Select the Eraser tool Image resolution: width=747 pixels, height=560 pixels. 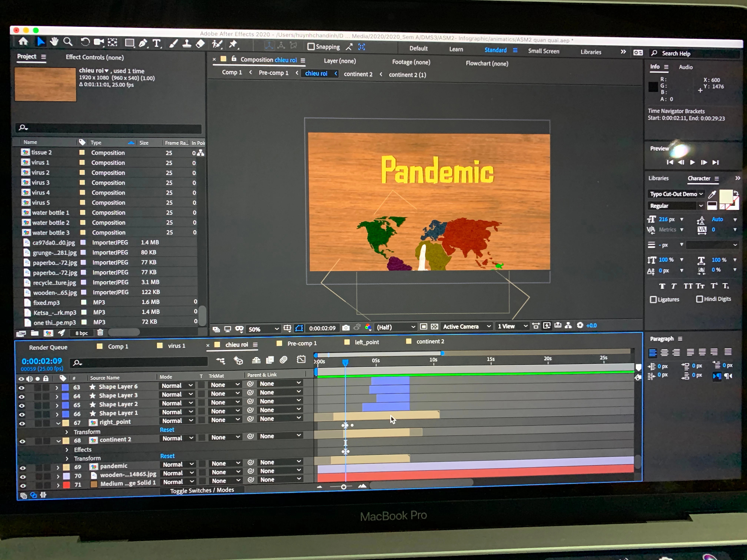point(200,44)
